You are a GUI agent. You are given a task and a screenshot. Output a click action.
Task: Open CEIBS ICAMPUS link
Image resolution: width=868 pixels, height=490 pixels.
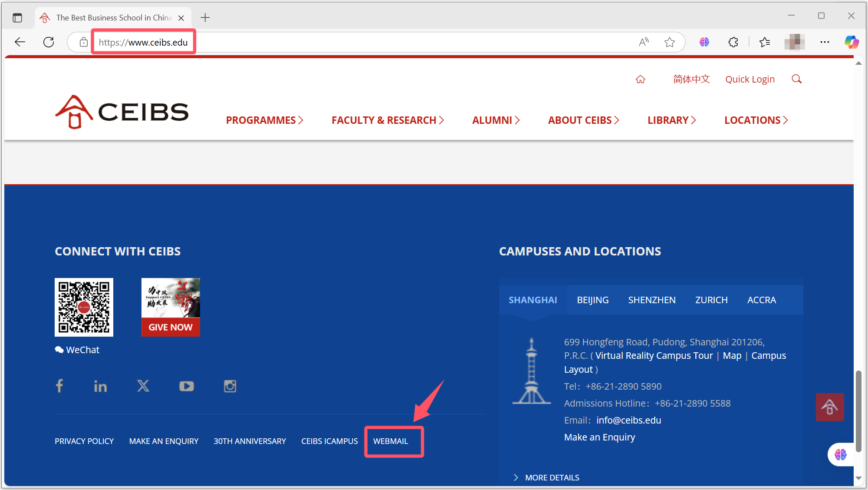[x=329, y=441]
